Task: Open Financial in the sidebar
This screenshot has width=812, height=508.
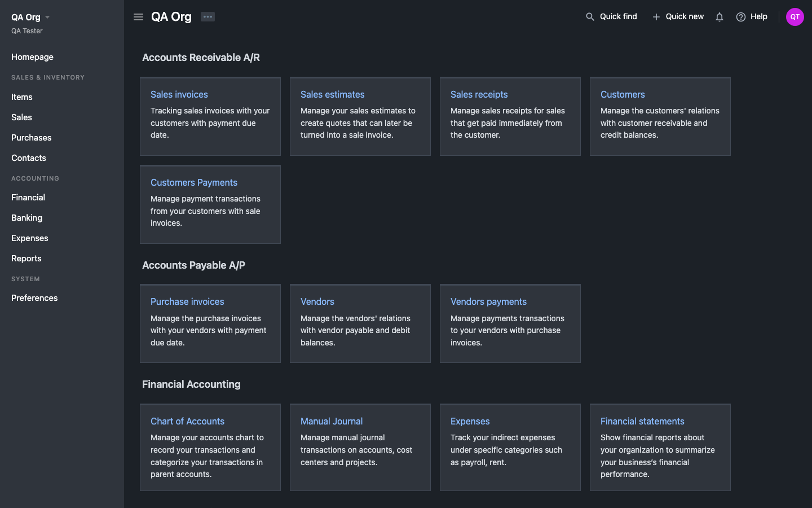Action: click(x=28, y=198)
